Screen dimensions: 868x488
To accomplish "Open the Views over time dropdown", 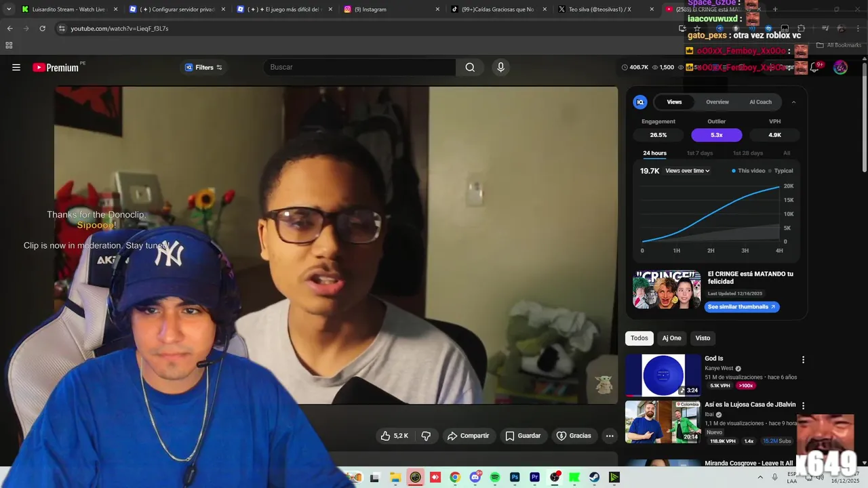I will pyautogui.click(x=688, y=171).
